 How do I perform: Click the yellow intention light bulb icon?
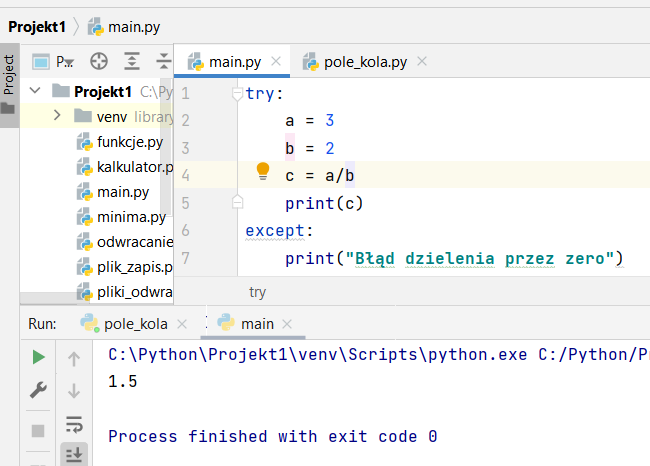pyautogui.click(x=263, y=171)
